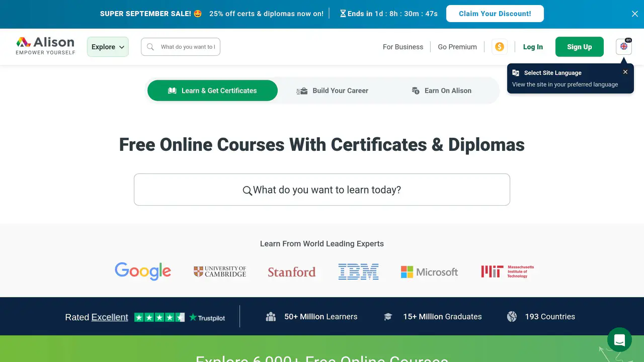Open the Explore dropdown menu
The height and width of the screenshot is (362, 644).
click(108, 47)
